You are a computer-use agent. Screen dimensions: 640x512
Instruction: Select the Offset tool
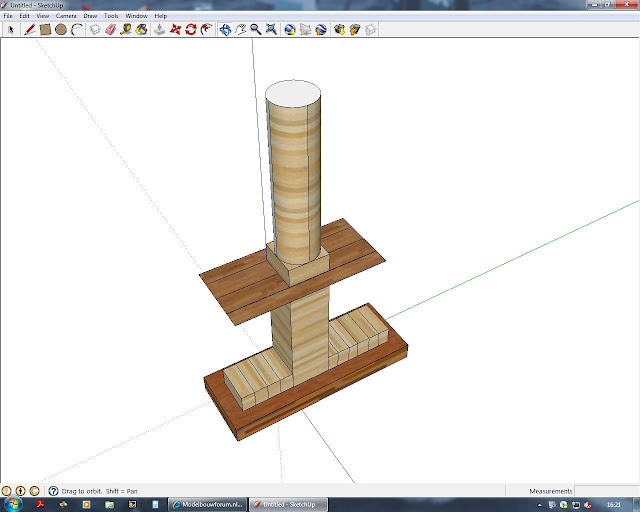coord(206,29)
